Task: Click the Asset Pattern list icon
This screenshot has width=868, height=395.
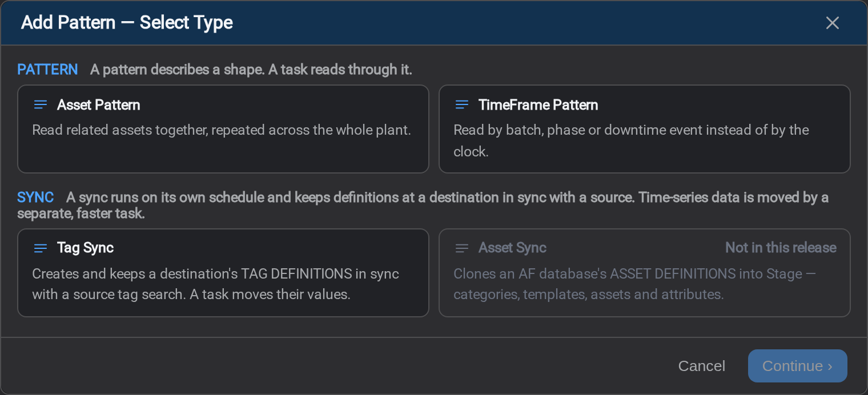Action: click(41, 105)
